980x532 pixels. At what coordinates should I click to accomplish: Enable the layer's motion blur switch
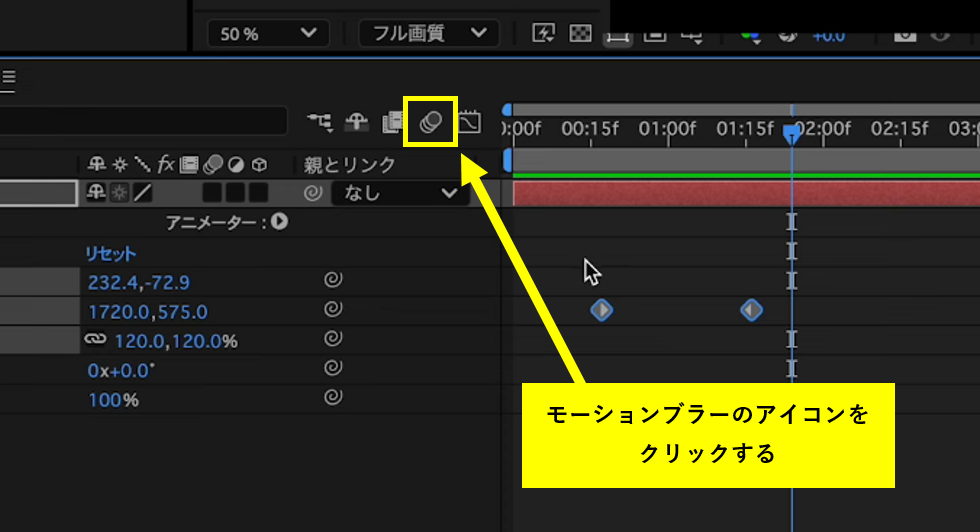click(x=212, y=193)
